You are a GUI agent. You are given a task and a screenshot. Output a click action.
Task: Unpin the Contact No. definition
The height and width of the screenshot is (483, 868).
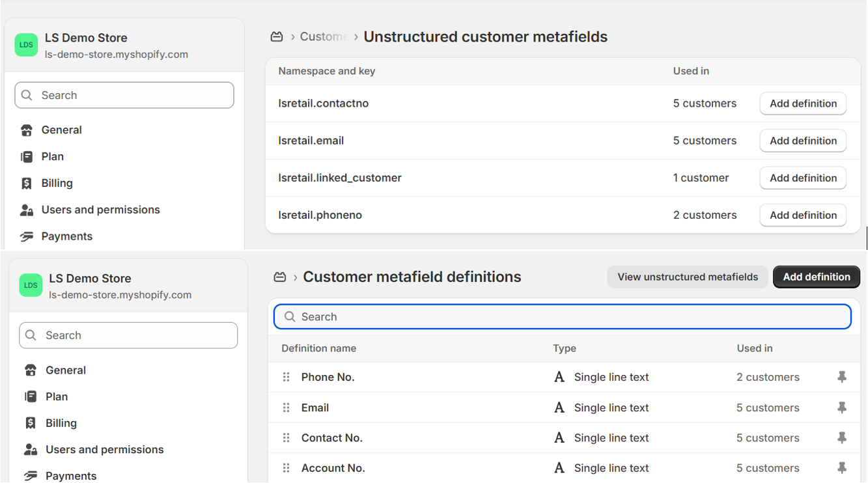pyautogui.click(x=841, y=438)
